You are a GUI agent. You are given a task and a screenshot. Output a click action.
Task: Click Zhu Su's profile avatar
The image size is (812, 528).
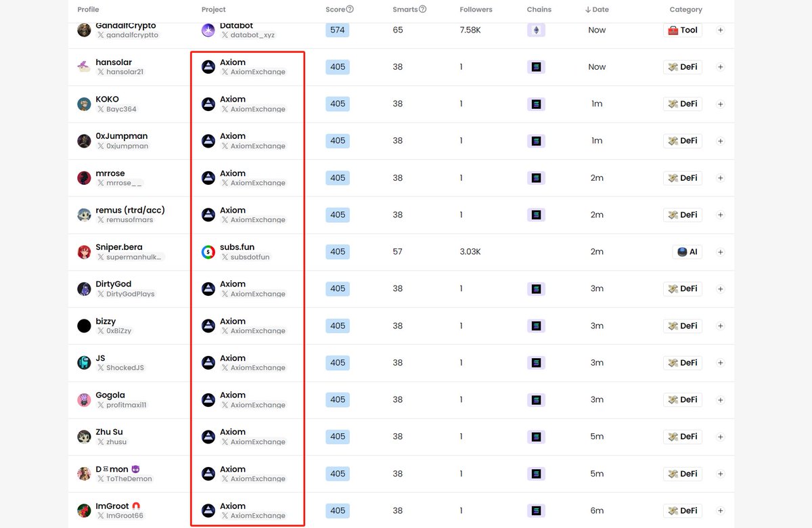coord(84,437)
